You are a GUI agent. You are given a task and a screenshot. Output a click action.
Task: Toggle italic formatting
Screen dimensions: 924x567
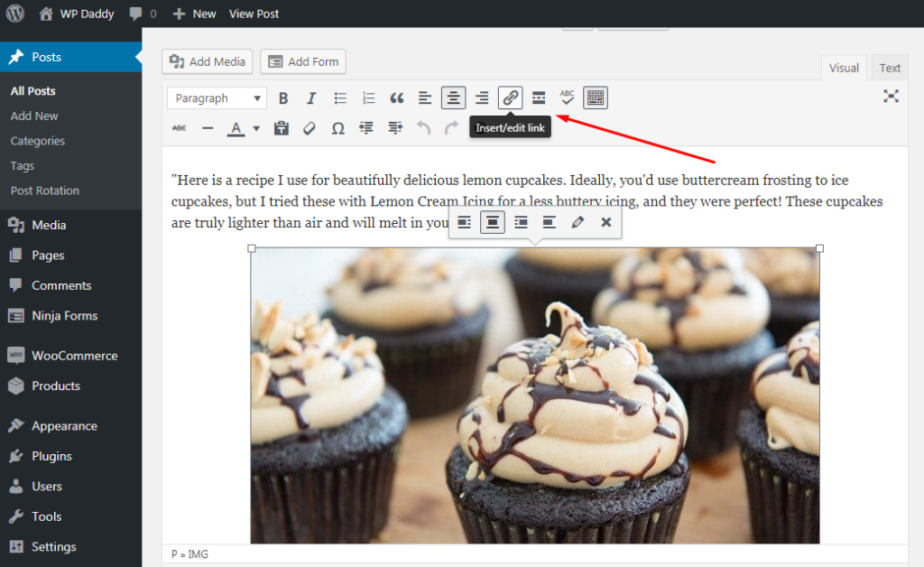click(311, 98)
